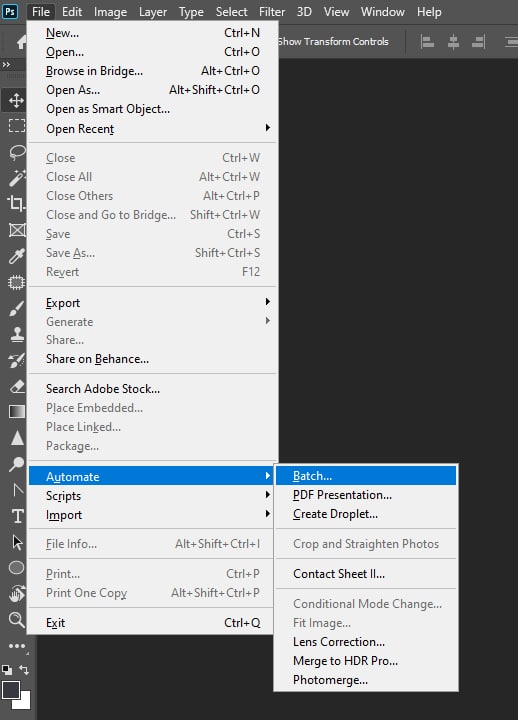Select the Horizontal Type tool
518x720 pixels.
(17, 516)
